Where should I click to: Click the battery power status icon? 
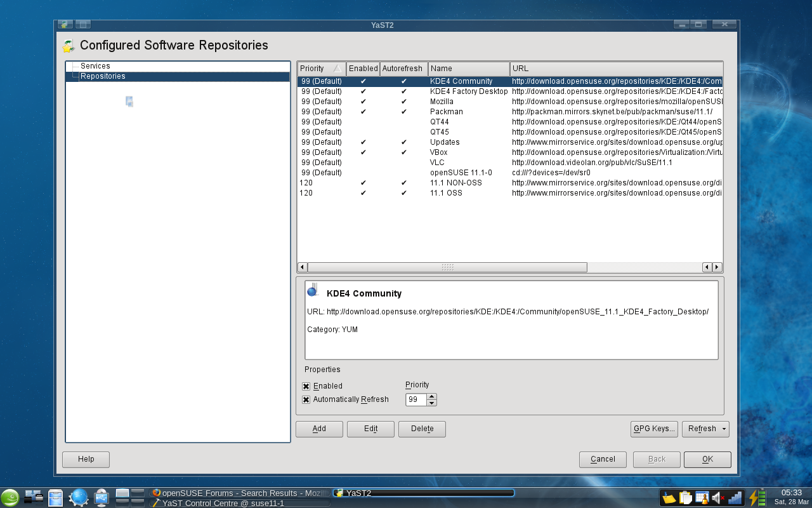[757, 497]
